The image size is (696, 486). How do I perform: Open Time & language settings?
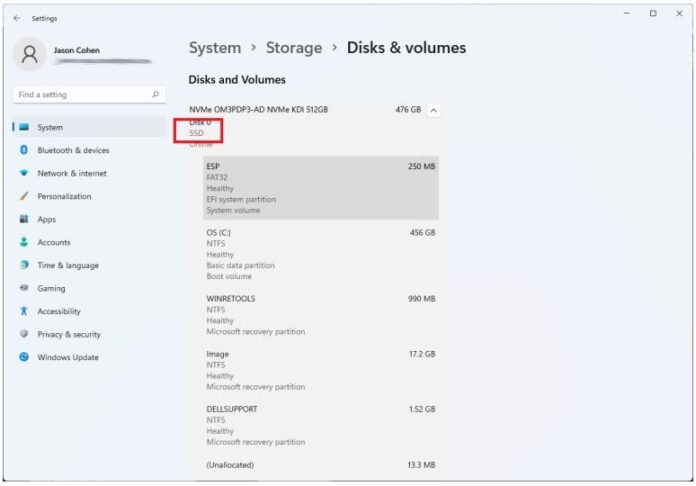(x=89, y=265)
